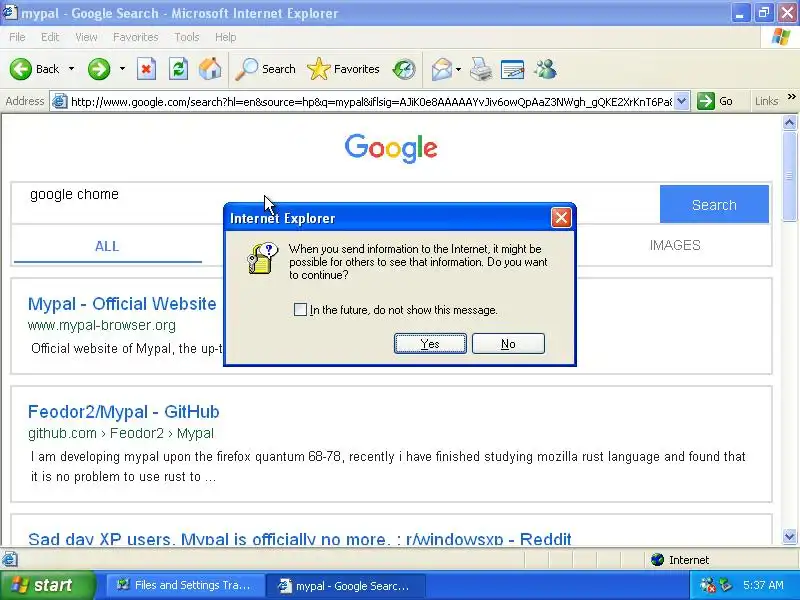Click the vertical scrollbar thumb

(x=789, y=176)
